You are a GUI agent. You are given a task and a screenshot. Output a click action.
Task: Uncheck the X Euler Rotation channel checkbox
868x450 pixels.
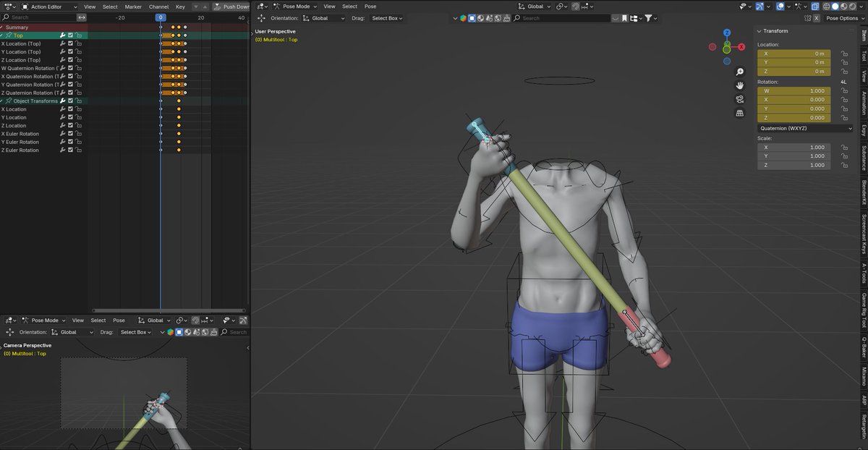pyautogui.click(x=71, y=134)
